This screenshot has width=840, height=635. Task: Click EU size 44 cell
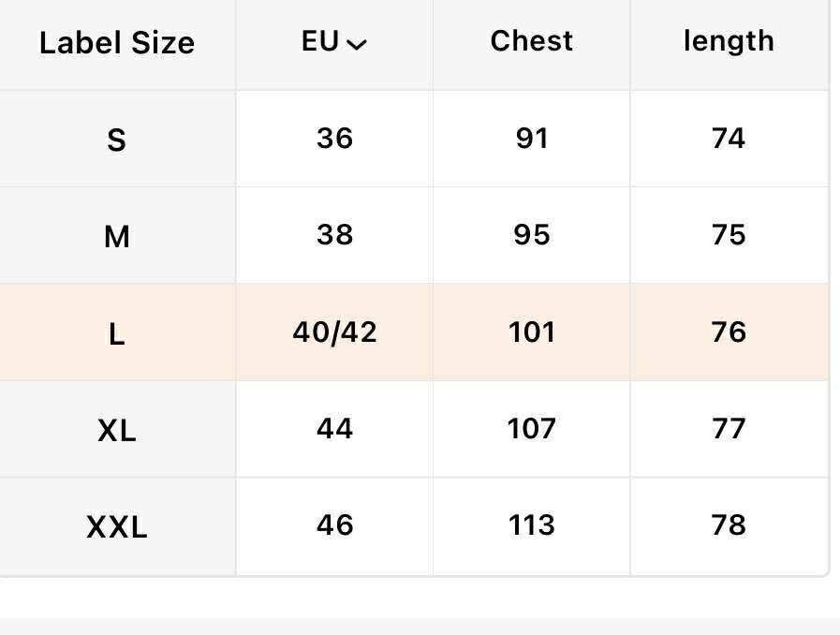tap(334, 429)
